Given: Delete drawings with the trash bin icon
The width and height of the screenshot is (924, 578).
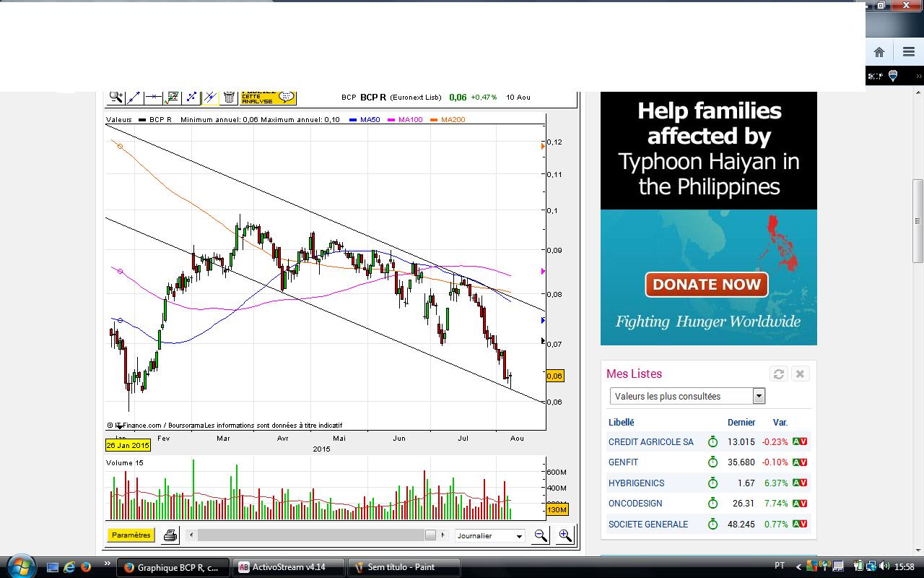Looking at the screenshot, I should (229, 97).
